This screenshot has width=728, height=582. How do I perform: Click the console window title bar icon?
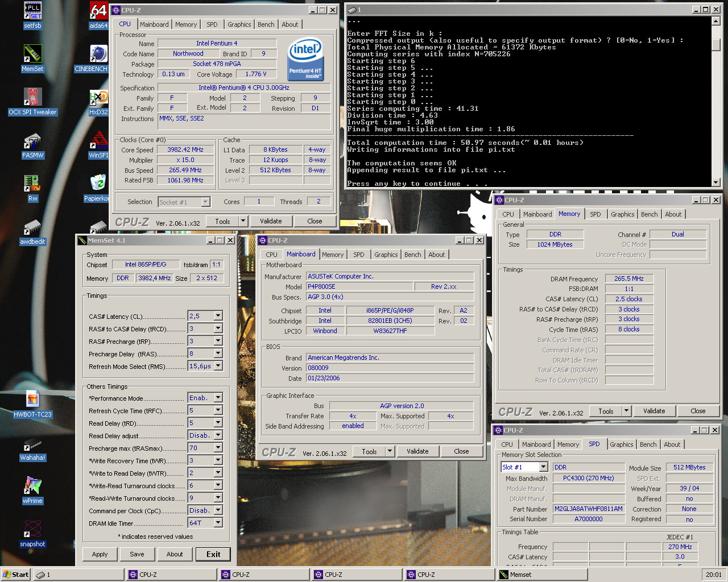tap(352, 10)
